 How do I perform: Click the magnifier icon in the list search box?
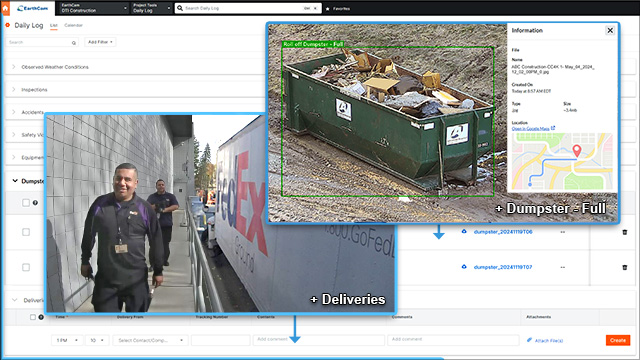pyautogui.click(x=74, y=42)
